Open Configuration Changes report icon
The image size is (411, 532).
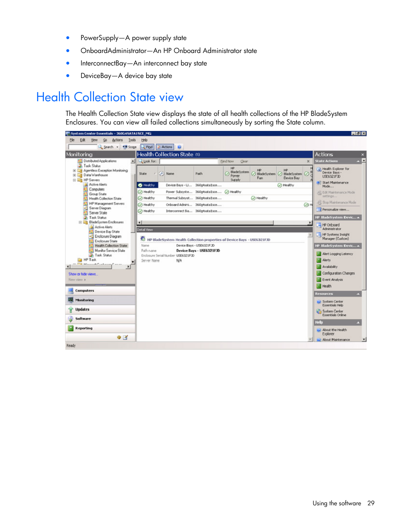pyautogui.click(x=319, y=273)
